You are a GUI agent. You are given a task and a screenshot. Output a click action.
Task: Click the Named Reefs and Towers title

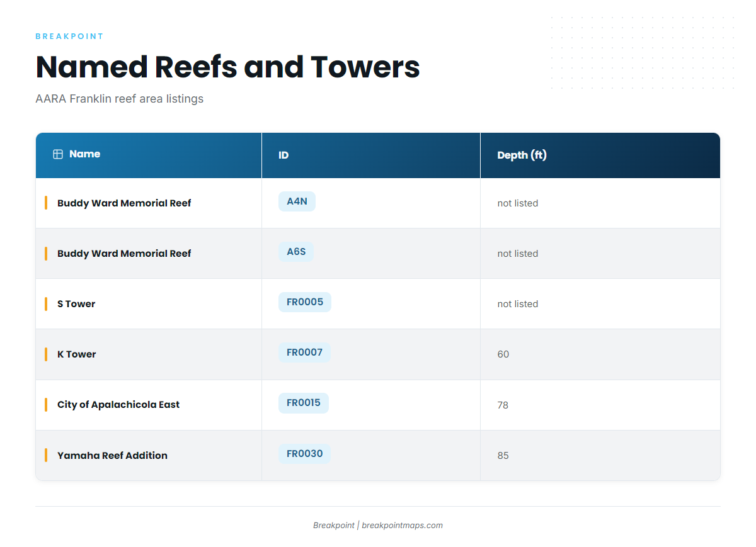[227, 67]
